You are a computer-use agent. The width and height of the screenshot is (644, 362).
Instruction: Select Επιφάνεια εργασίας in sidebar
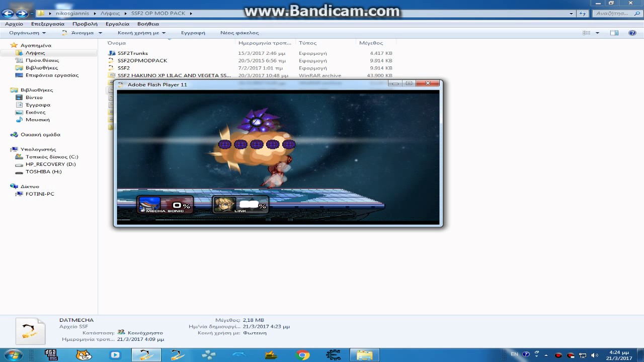click(x=52, y=75)
